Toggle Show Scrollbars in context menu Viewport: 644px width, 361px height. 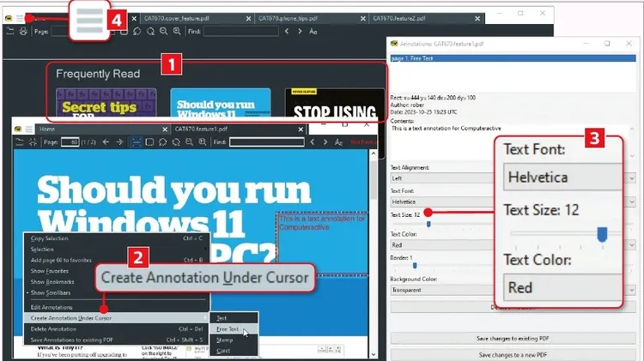116,293
